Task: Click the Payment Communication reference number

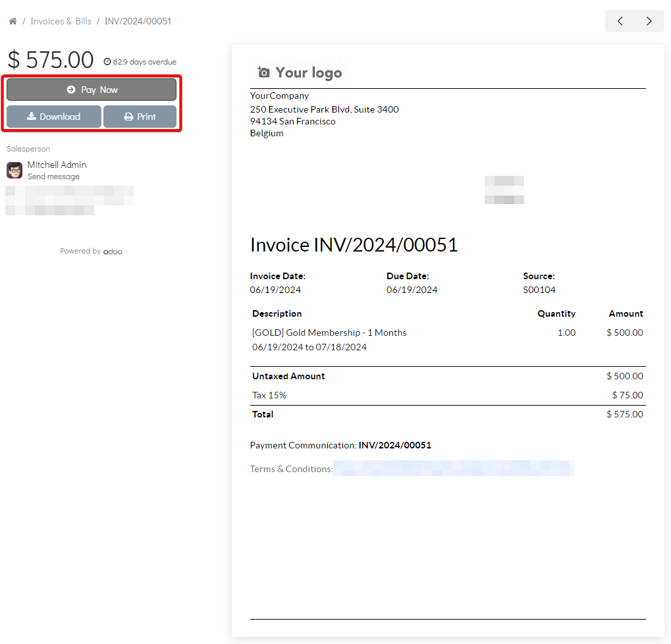Action: coord(394,445)
